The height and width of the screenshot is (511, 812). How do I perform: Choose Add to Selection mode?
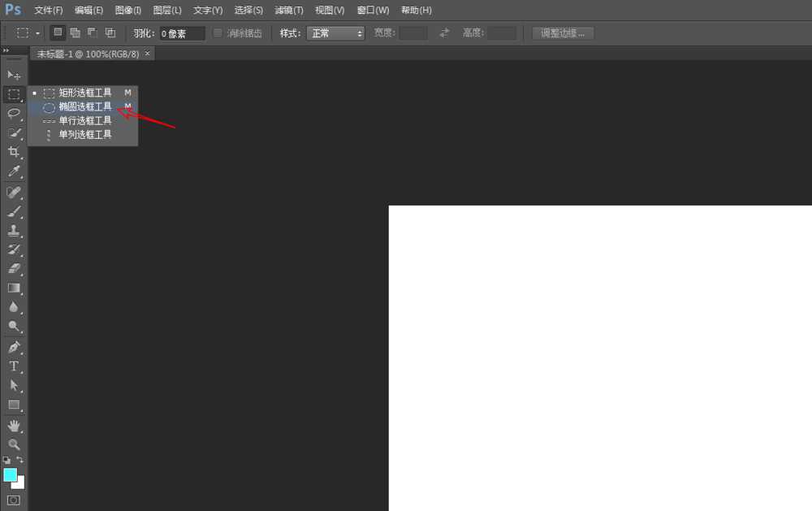75,32
